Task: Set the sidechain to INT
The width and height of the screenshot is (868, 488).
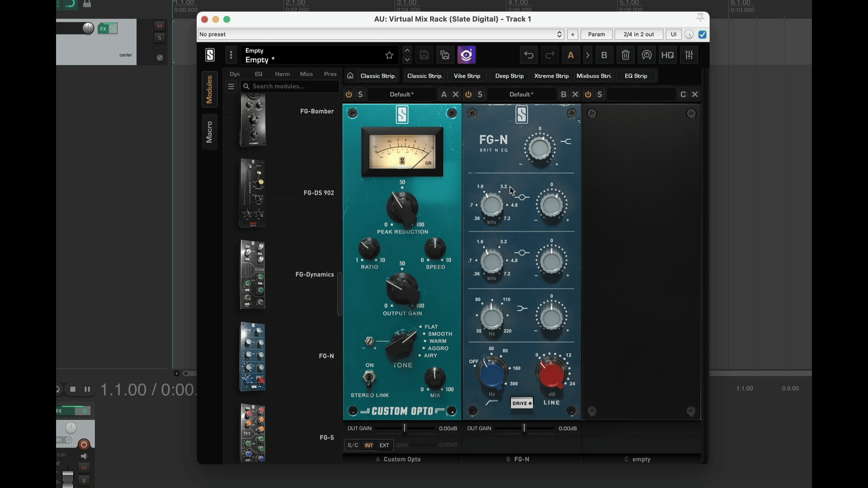Action: [369, 446]
